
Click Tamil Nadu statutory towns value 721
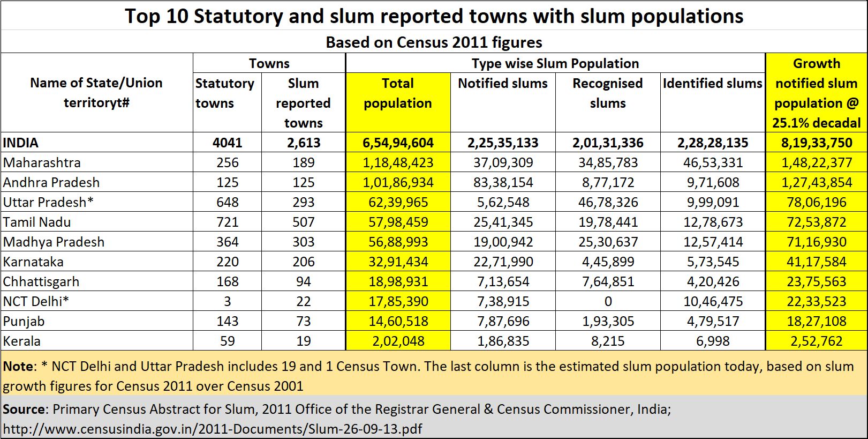[x=227, y=222]
